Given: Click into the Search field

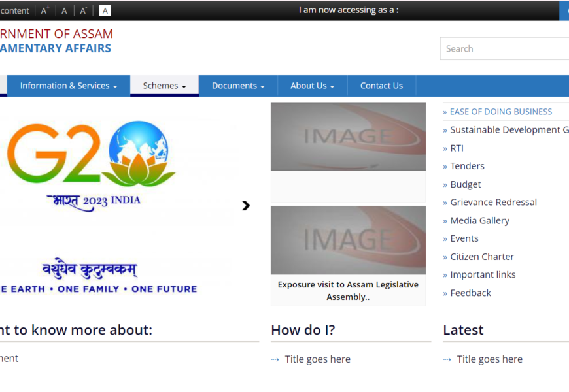Looking at the screenshot, I should (504, 48).
